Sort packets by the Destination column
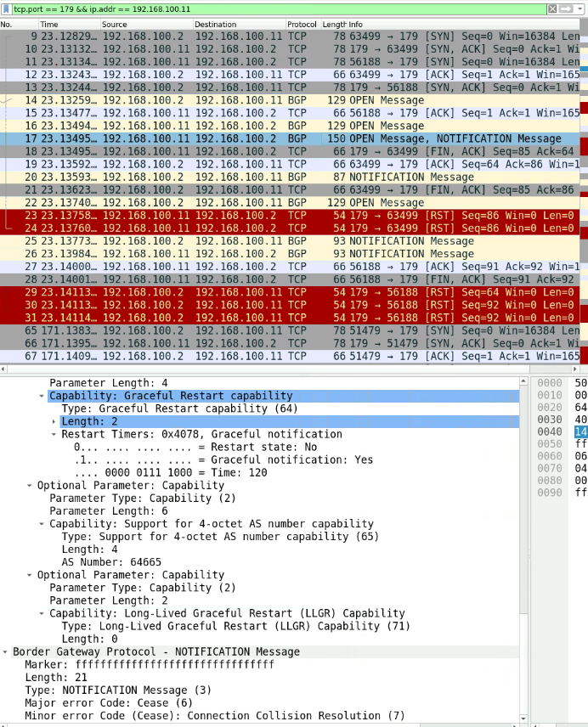 click(x=240, y=24)
